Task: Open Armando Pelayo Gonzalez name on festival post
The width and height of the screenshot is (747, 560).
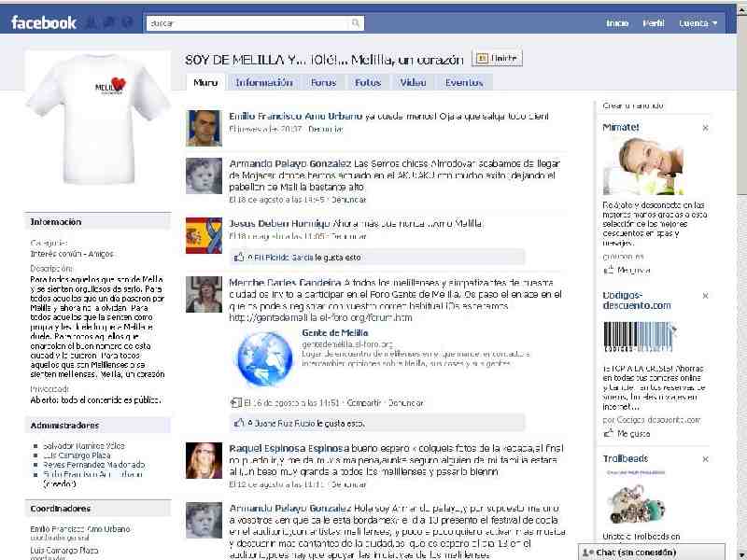Action: (x=290, y=509)
